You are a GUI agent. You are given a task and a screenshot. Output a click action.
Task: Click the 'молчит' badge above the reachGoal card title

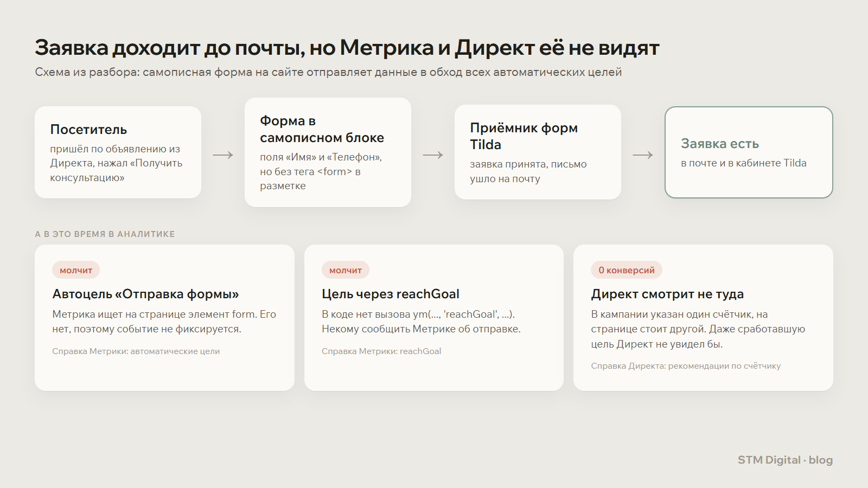tap(346, 270)
